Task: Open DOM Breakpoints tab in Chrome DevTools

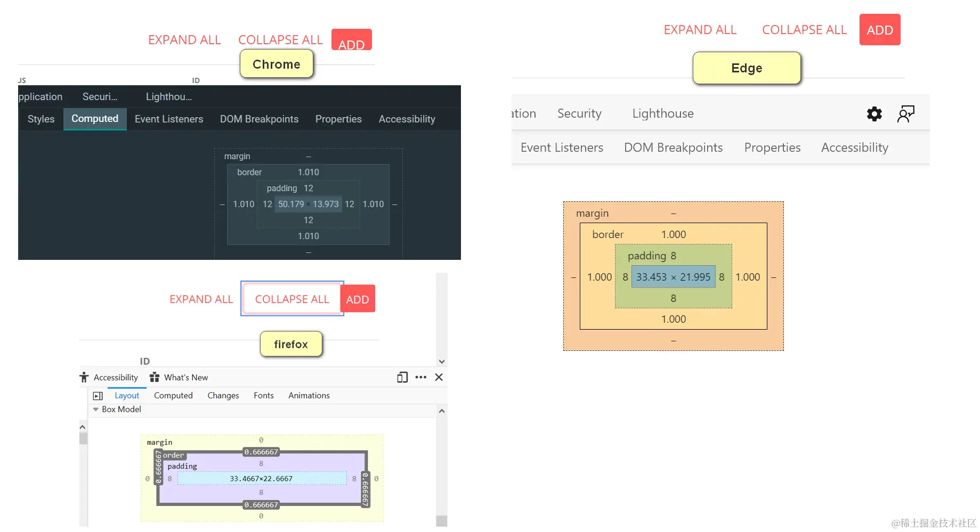Action: click(259, 119)
